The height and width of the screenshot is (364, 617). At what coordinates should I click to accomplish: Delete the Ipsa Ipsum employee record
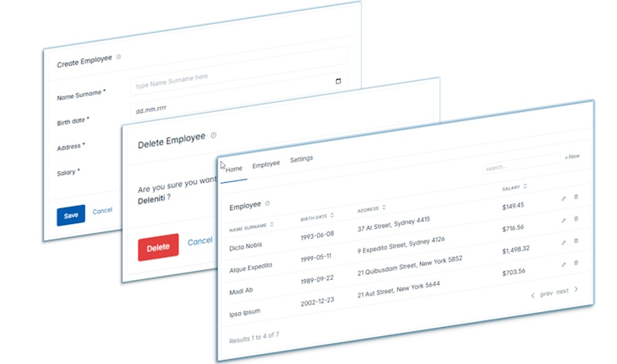pos(576,263)
